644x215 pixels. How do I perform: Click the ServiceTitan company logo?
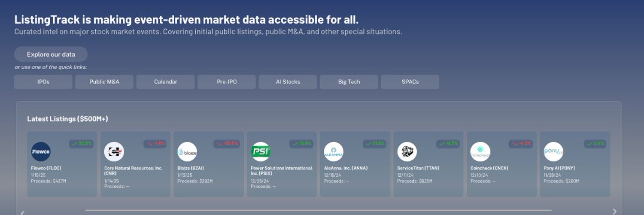[x=407, y=152]
